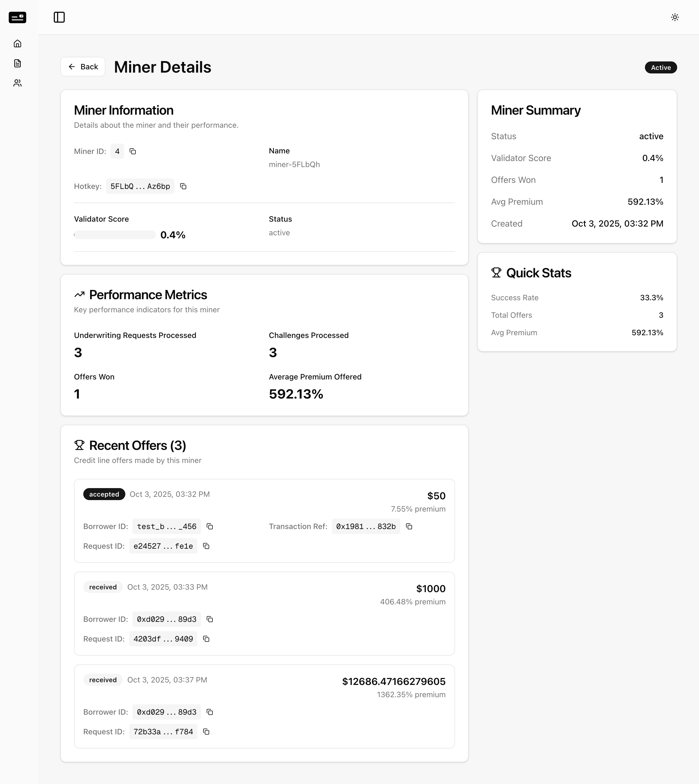Click the Recent Offers (3) heading

pos(138,446)
